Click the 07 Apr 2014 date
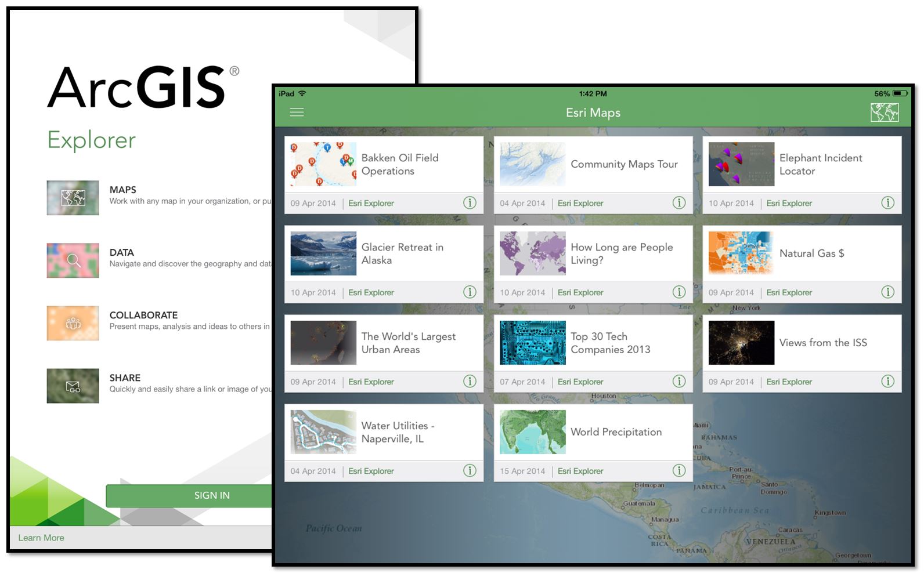 click(522, 382)
